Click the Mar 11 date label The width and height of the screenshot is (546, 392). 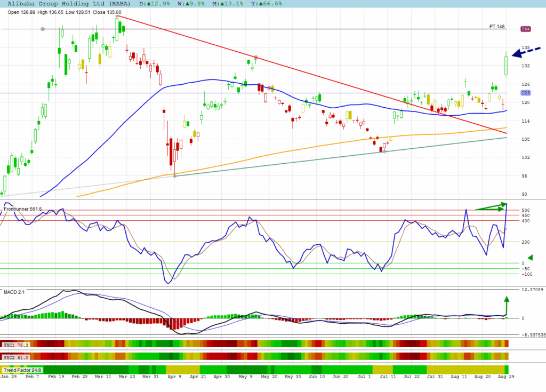(103, 377)
